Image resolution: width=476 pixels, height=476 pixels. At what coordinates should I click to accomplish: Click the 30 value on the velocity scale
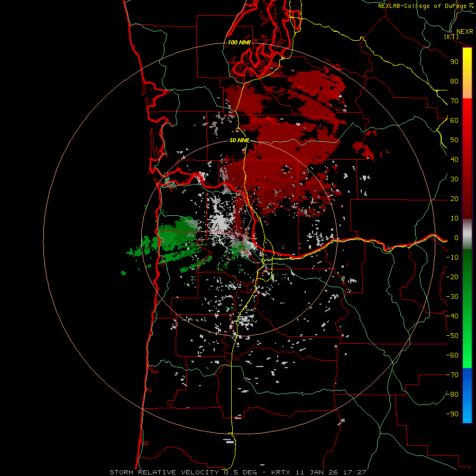point(454,179)
